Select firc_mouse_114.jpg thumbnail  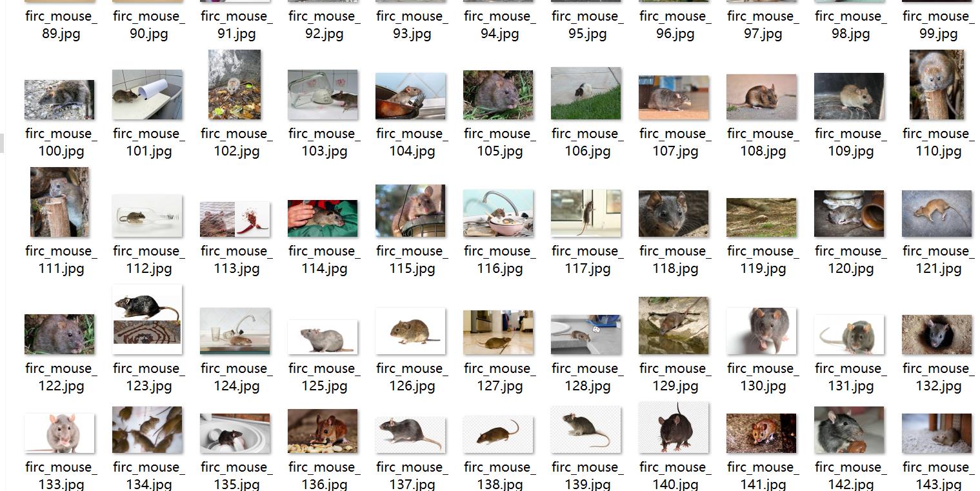323,219
